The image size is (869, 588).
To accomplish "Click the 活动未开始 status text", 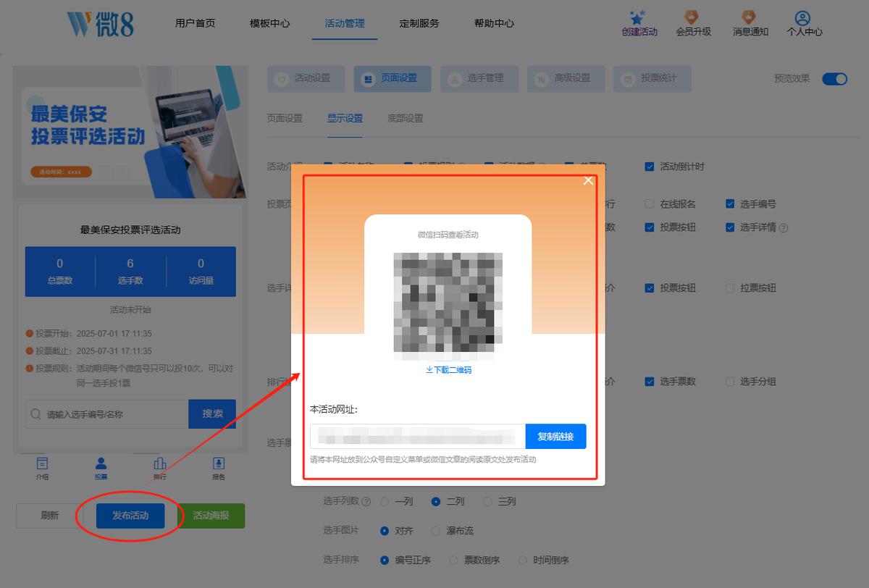I will [x=130, y=310].
